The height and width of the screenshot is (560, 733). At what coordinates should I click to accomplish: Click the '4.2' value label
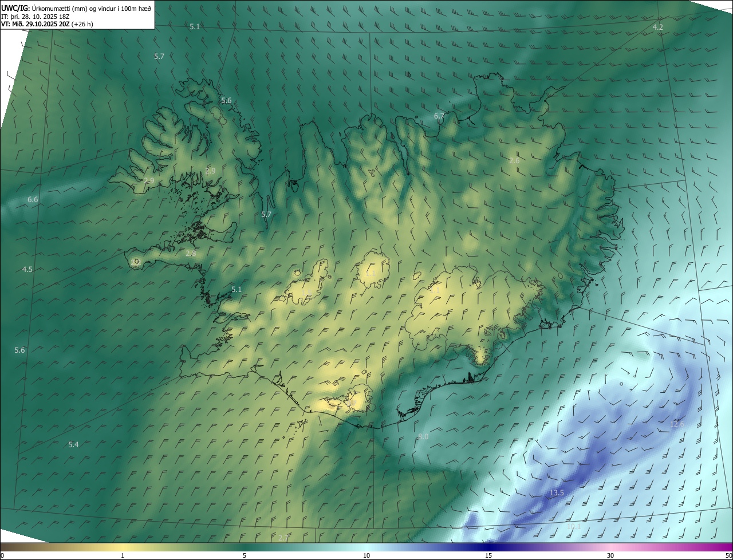coord(658,27)
